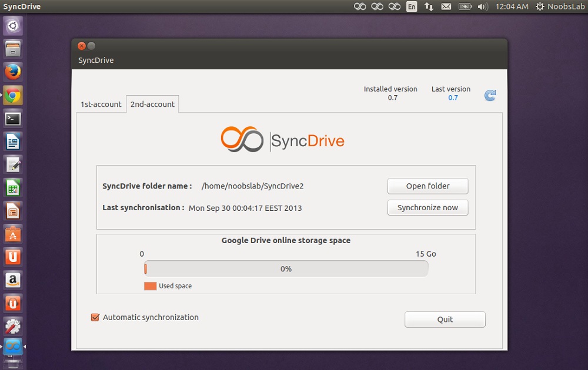Toggle Automatic synchronization checkbox
This screenshot has width=588, height=370.
(x=95, y=318)
